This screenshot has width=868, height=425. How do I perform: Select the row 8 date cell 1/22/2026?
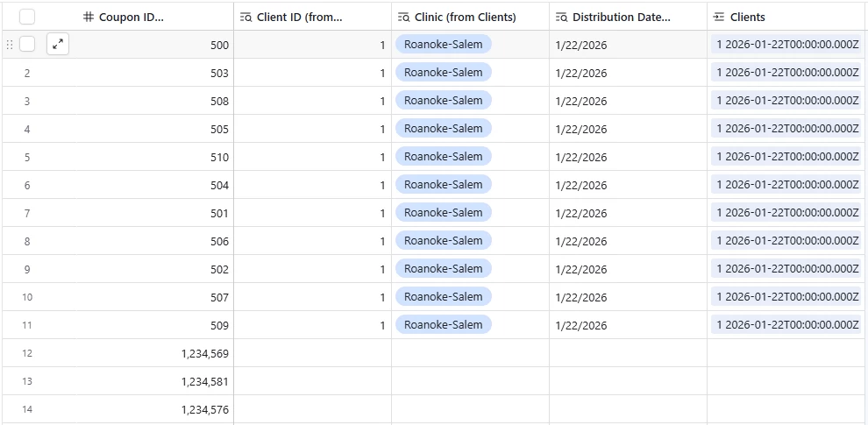tap(628, 241)
